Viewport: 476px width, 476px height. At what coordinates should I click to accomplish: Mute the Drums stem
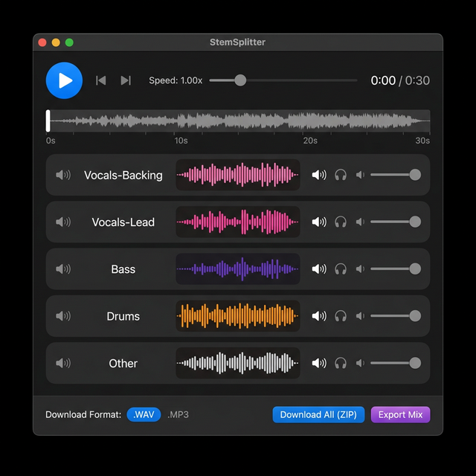[x=319, y=316]
